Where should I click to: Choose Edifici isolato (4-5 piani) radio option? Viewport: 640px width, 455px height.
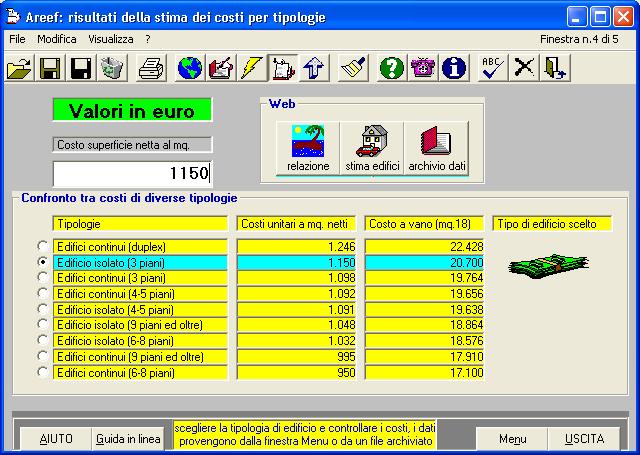[x=42, y=309]
